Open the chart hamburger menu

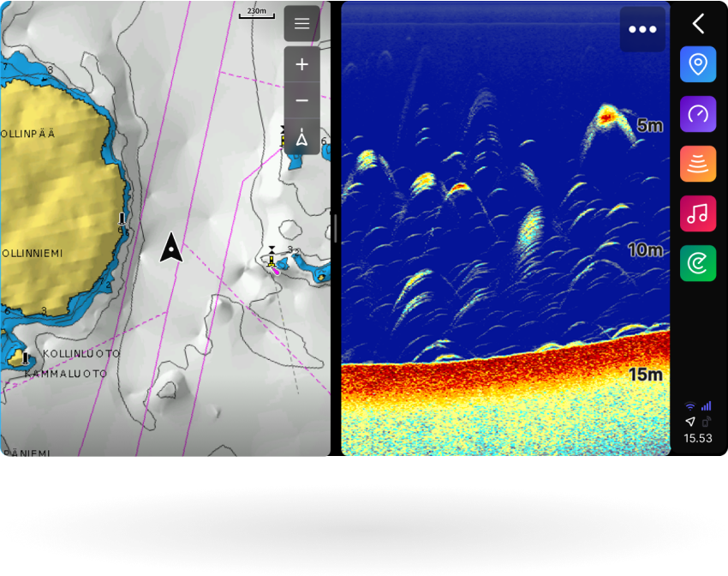click(301, 24)
